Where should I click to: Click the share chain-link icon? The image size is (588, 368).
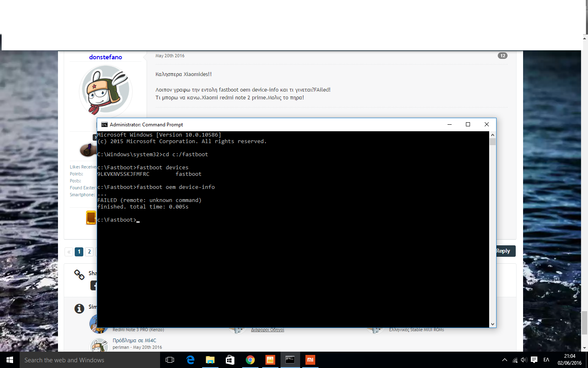(79, 274)
